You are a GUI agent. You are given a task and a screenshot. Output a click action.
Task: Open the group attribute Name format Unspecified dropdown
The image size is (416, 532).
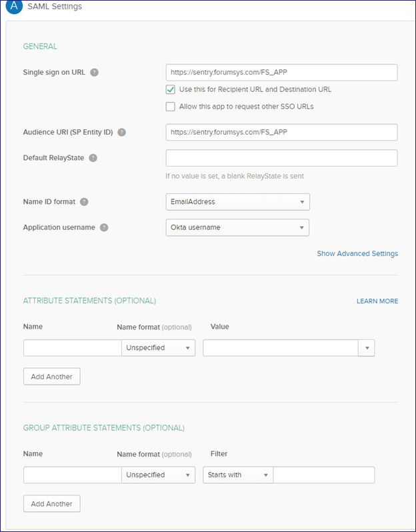pyautogui.click(x=159, y=475)
